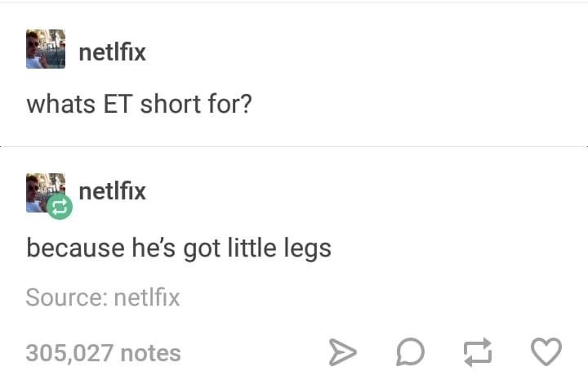Image resolution: width=588 pixels, height=376 pixels.
Task: Follow the netlfix link after Source
Action: coord(147,298)
